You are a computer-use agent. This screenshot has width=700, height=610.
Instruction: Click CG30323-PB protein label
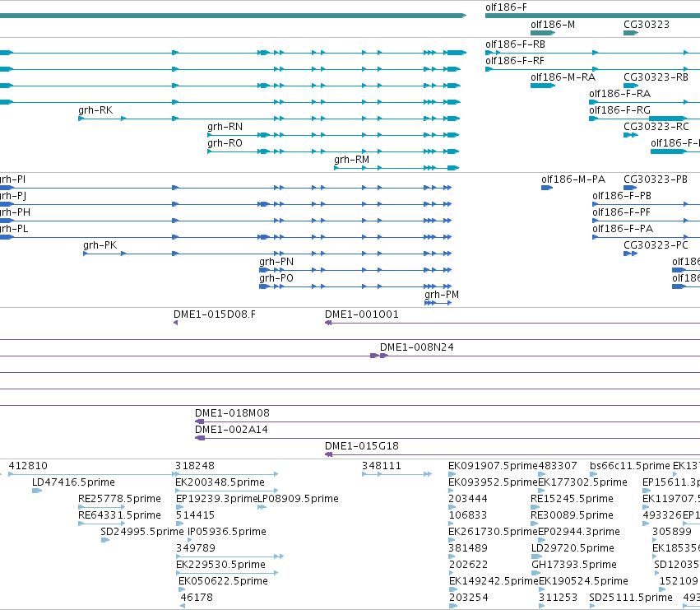(x=656, y=179)
